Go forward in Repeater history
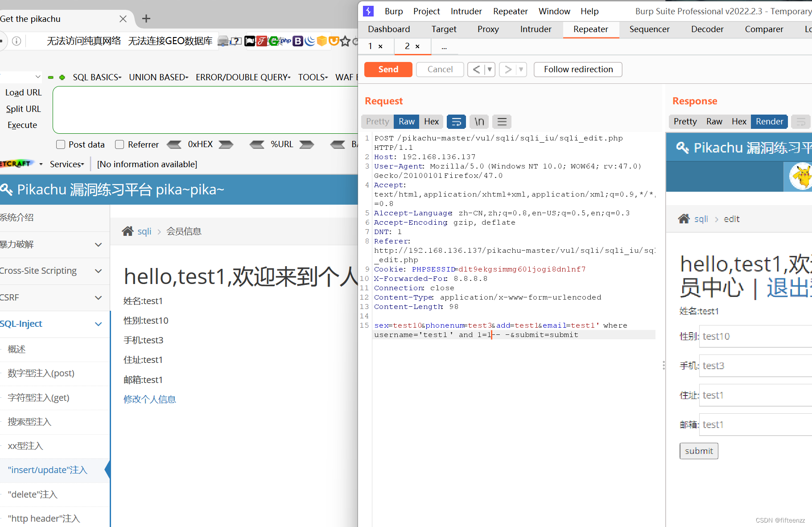The width and height of the screenshot is (812, 527). (x=507, y=70)
